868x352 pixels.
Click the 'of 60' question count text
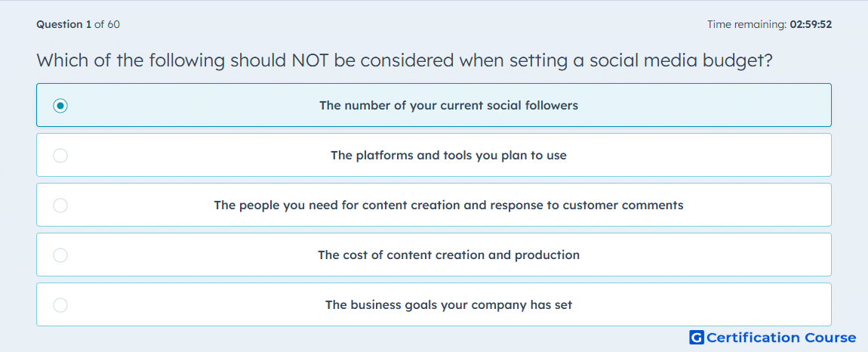click(x=107, y=24)
